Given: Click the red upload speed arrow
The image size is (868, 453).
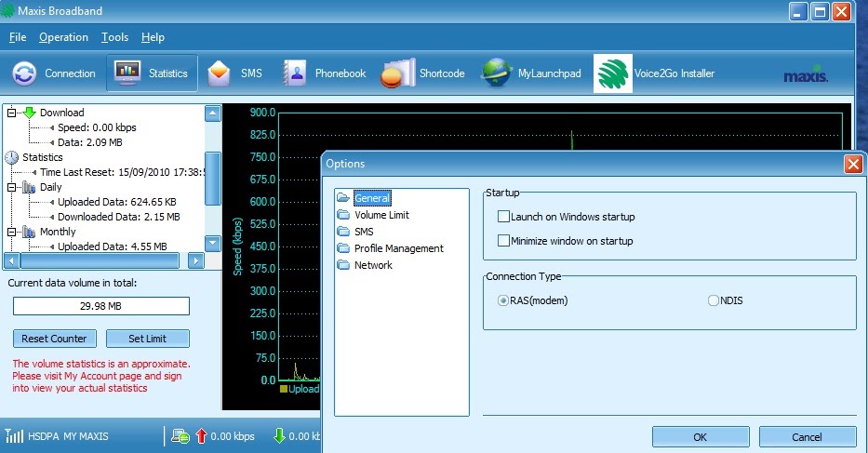Looking at the screenshot, I should 201,436.
